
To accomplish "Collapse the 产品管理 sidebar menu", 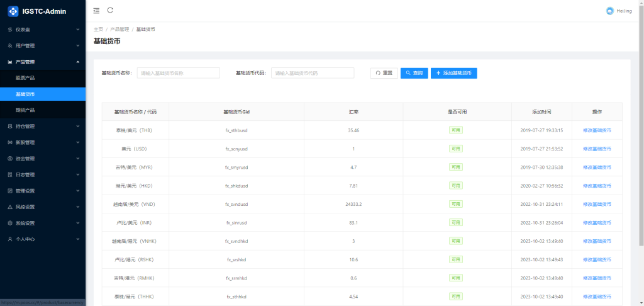I will pos(42,62).
